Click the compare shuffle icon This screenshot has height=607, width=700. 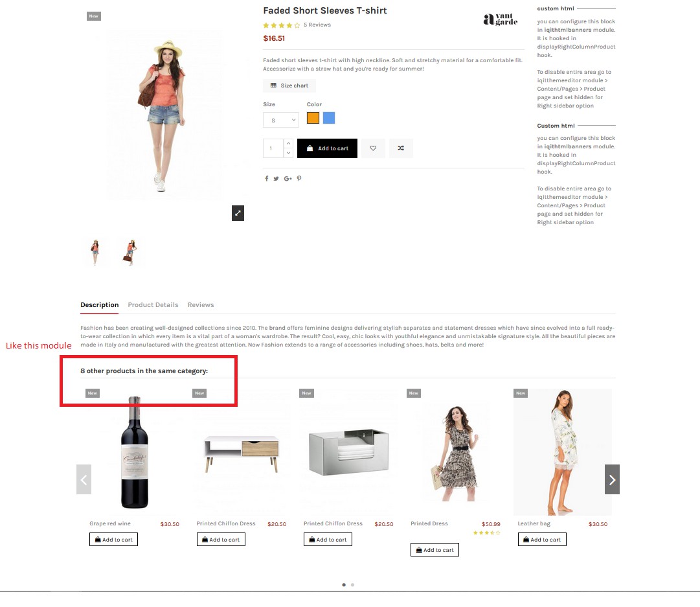(x=401, y=148)
